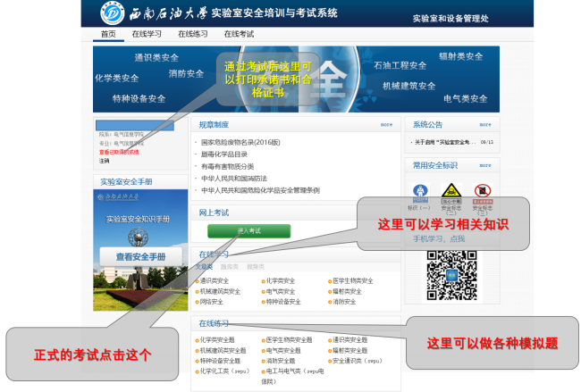Image resolution: width=581 pixels, height=392 pixels.
Task: Click the red circular prohibition sign icon
Action: 483,190
